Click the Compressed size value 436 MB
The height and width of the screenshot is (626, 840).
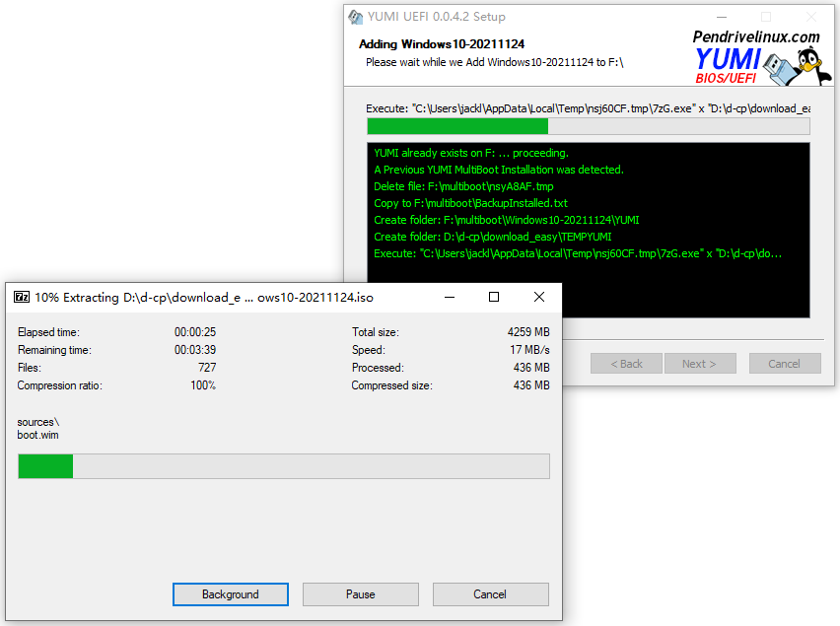(530, 385)
